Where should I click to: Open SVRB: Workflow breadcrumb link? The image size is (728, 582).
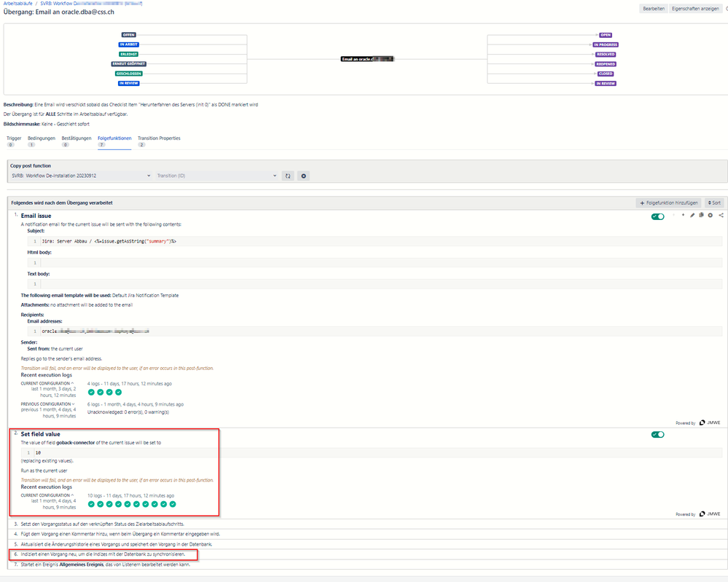tap(92, 3)
